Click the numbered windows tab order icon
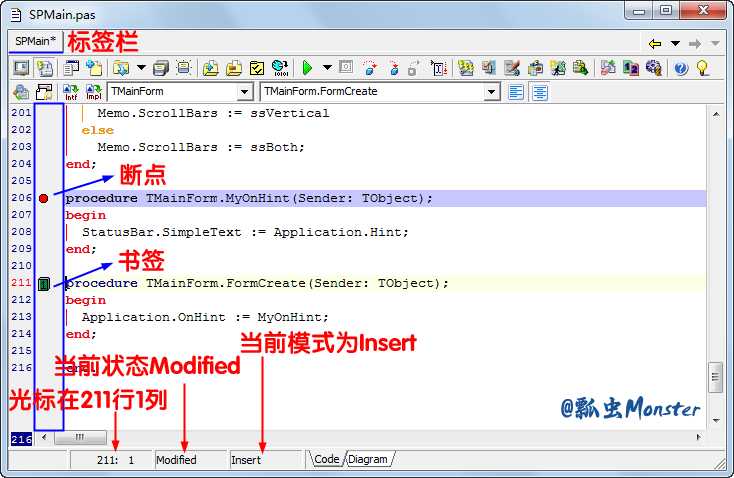Viewport: 734px width, 478px height. point(535,68)
